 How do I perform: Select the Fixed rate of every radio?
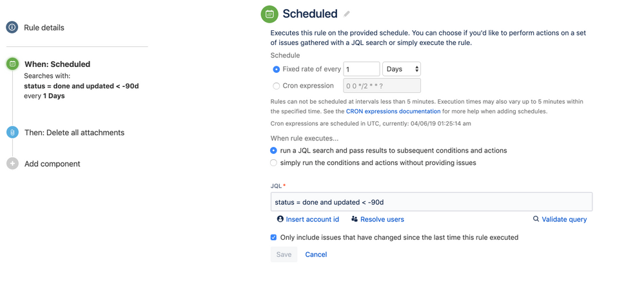[276, 70]
